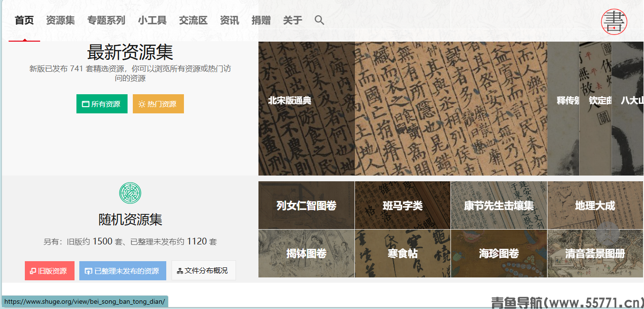This screenshot has width=644, height=309.
Task: Open the 寒食帖 tile
Action: (403, 254)
